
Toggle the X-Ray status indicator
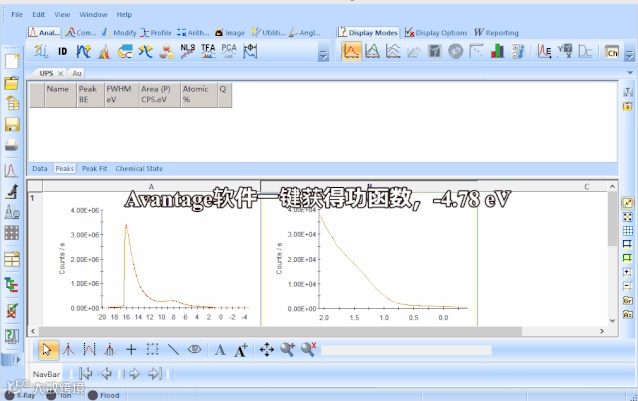pyautogui.click(x=21, y=395)
